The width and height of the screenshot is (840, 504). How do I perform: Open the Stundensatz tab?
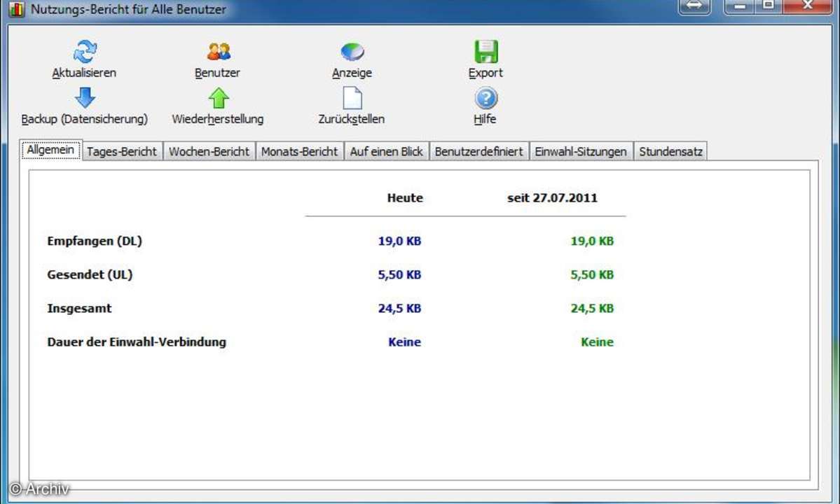[670, 151]
